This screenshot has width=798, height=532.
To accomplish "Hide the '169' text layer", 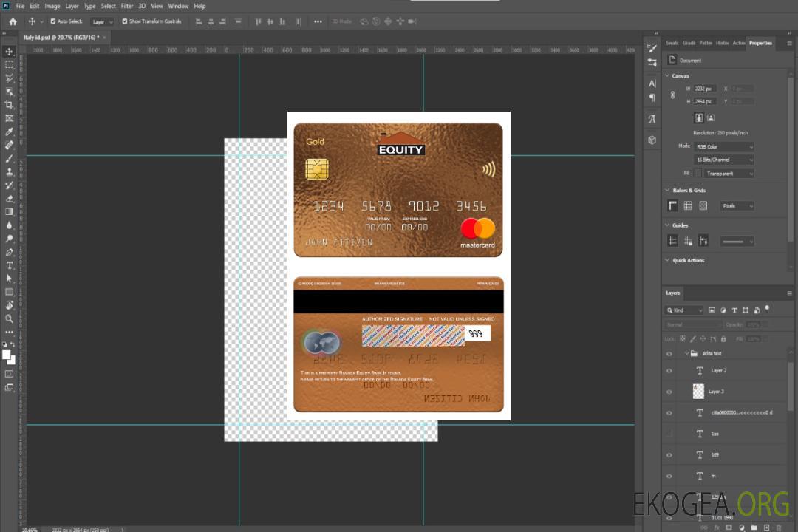I will click(x=669, y=455).
